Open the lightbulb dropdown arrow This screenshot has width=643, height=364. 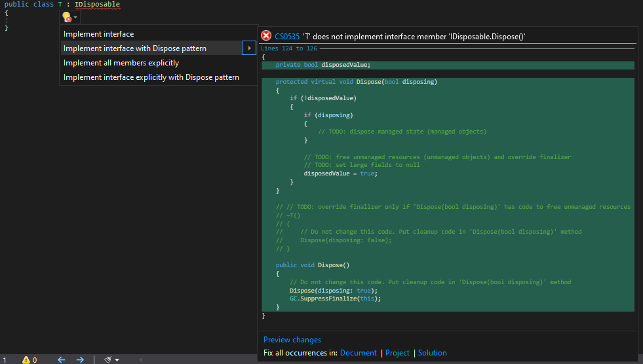[75, 17]
